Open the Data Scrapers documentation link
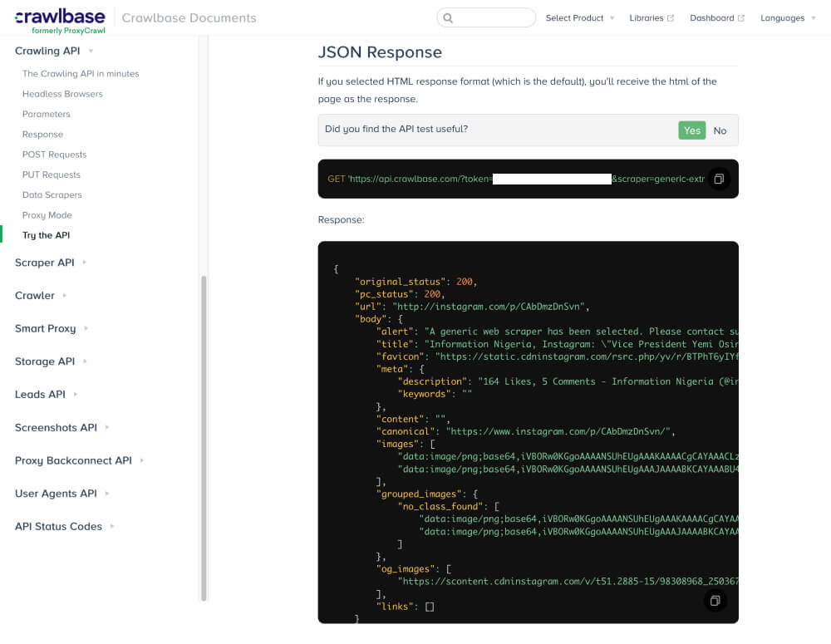 [54, 194]
